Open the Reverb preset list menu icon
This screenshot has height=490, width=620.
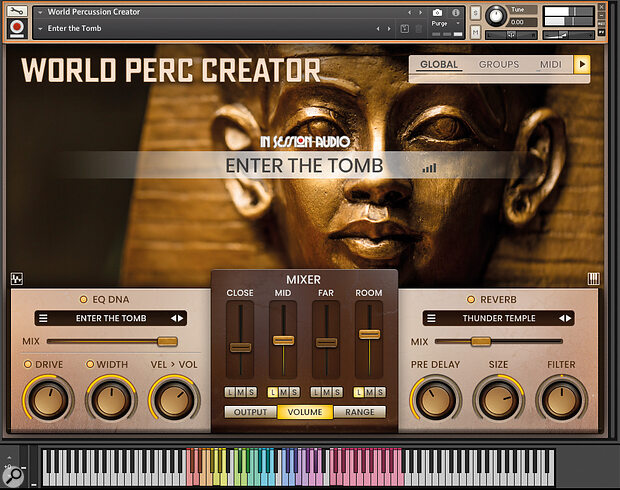431,318
